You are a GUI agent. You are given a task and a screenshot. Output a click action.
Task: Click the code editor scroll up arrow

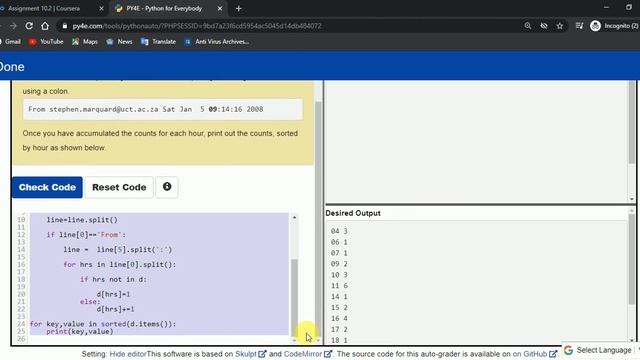tap(294, 218)
